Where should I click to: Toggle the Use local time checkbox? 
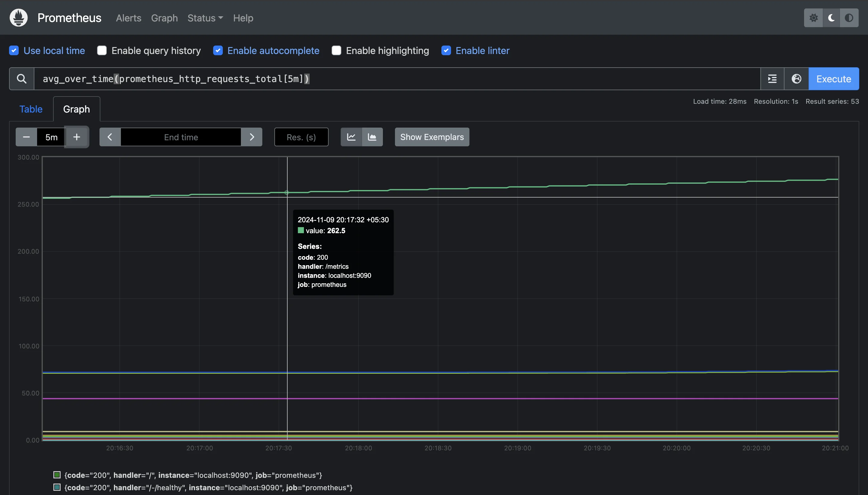coord(14,50)
